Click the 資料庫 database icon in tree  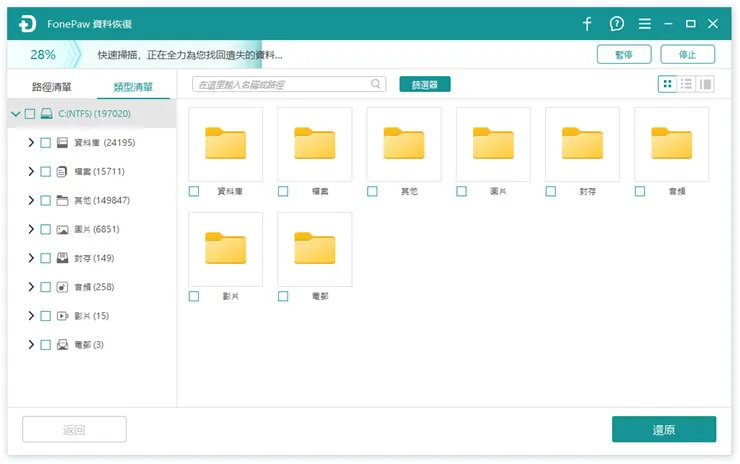pyautogui.click(x=62, y=143)
